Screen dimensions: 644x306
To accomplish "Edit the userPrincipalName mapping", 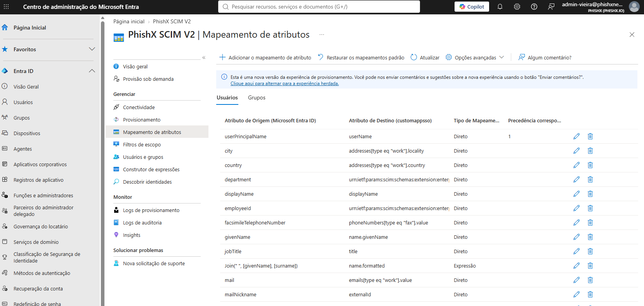I will 576,136.
